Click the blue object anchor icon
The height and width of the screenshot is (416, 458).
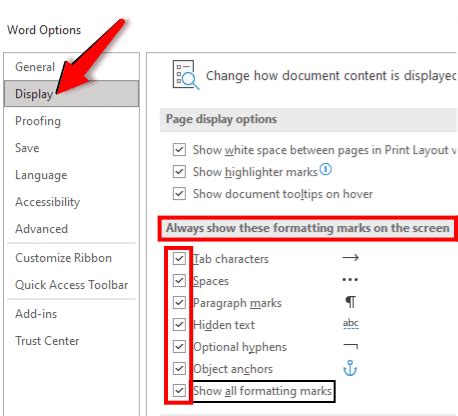(x=350, y=368)
